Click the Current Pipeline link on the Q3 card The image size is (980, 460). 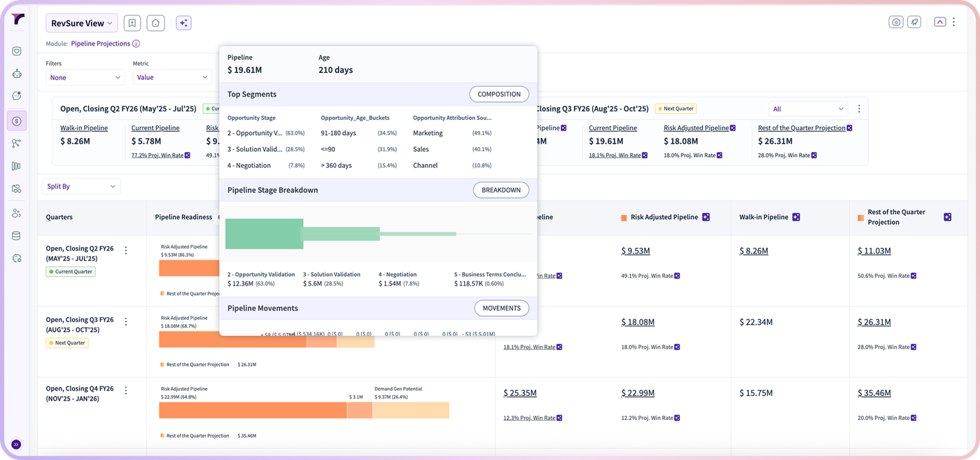pos(612,128)
